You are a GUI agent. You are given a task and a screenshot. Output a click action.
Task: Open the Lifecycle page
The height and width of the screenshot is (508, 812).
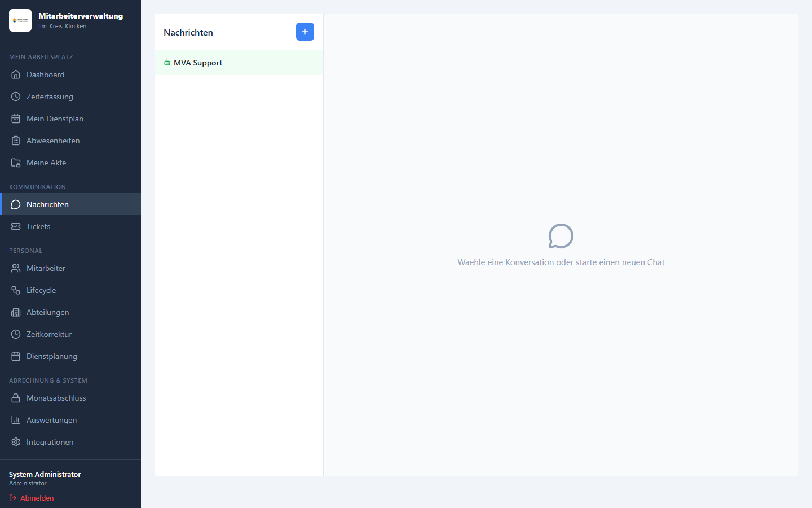70,290
